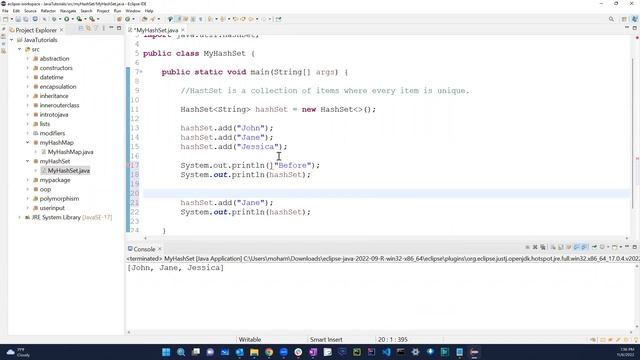This screenshot has height=360, width=640.
Task: Click the editor horizontal scrollbar
Action: 386,238
